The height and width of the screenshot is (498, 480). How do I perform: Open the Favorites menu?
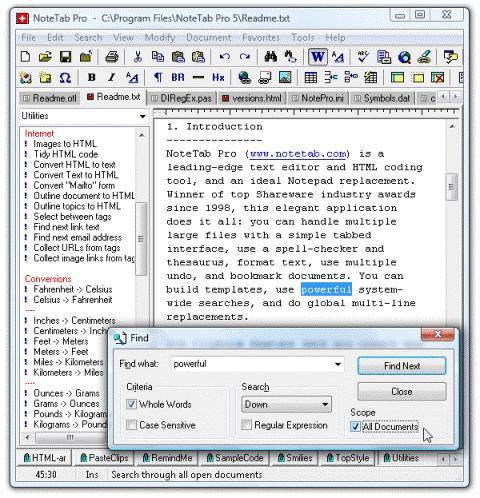tap(261, 38)
